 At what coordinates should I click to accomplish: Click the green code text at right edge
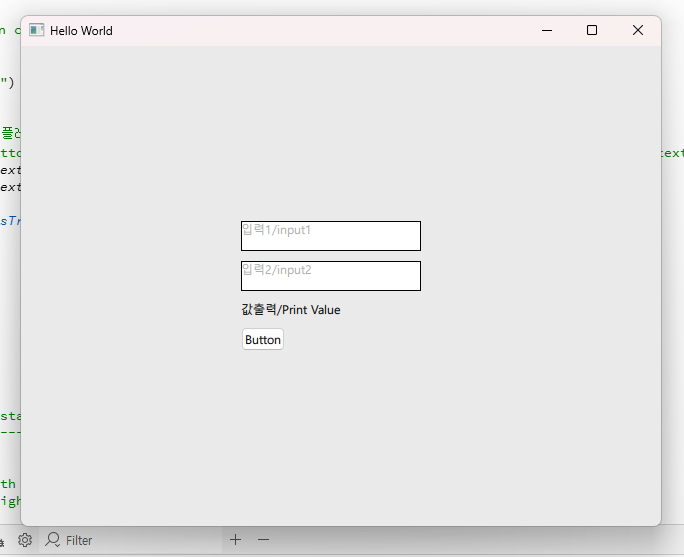[672, 153]
